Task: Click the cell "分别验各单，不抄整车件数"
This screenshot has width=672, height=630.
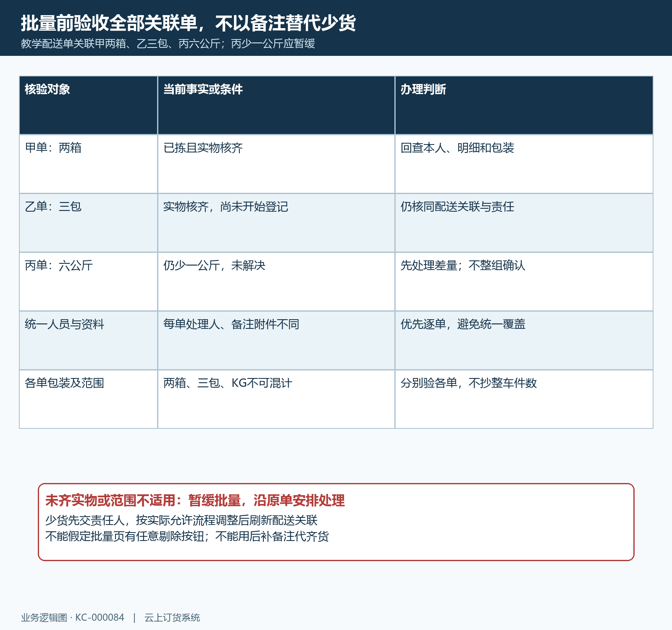Action: point(524,399)
